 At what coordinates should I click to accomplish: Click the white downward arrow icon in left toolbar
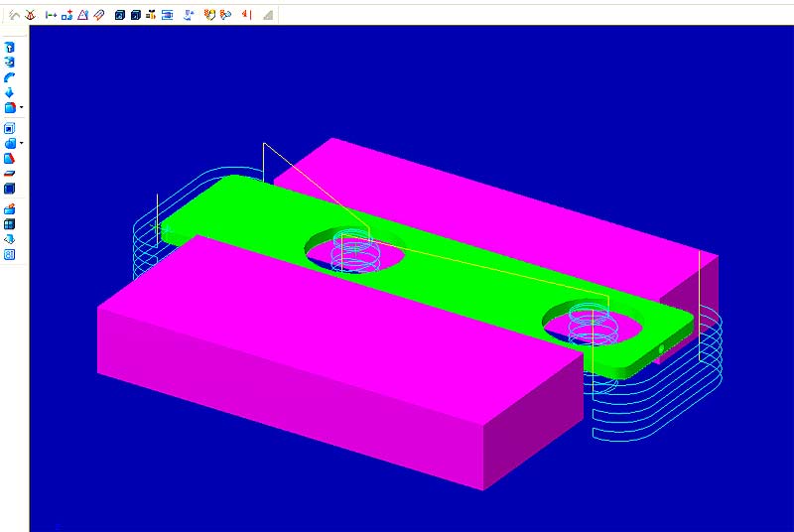point(10,239)
